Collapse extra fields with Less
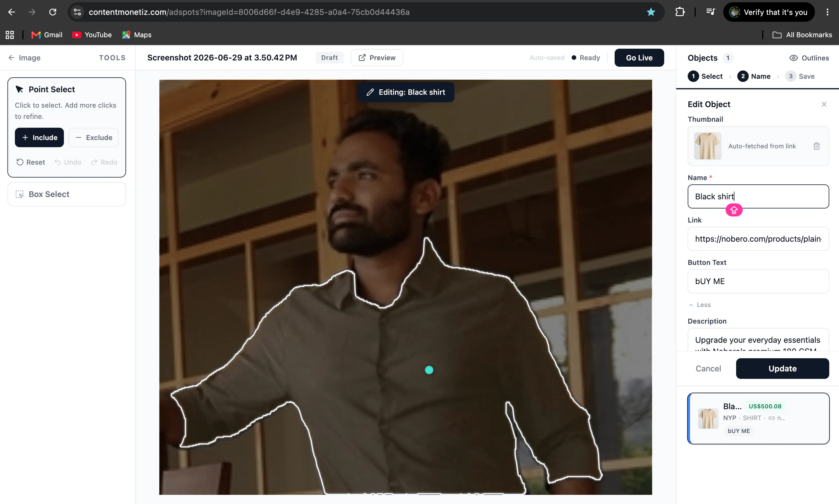 click(x=700, y=305)
